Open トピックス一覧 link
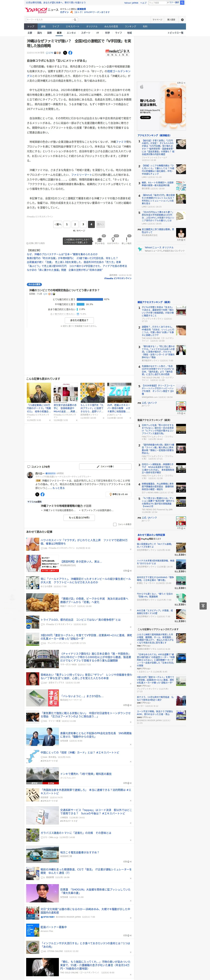This screenshot has height=980, width=210. [175, 33]
